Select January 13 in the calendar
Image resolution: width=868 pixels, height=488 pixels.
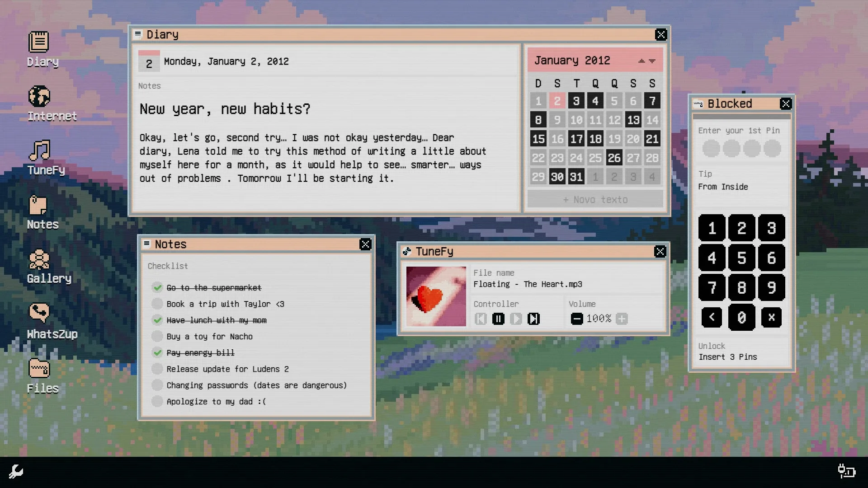point(633,120)
